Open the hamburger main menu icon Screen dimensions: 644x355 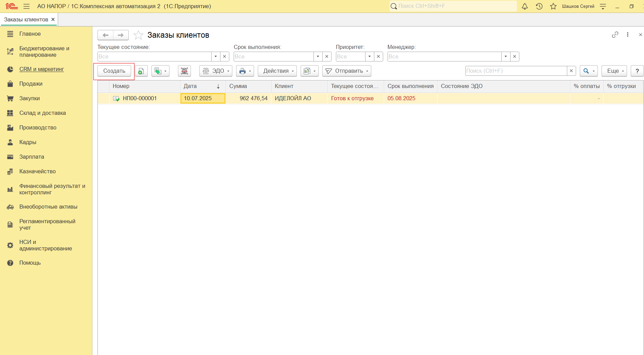[x=26, y=6]
